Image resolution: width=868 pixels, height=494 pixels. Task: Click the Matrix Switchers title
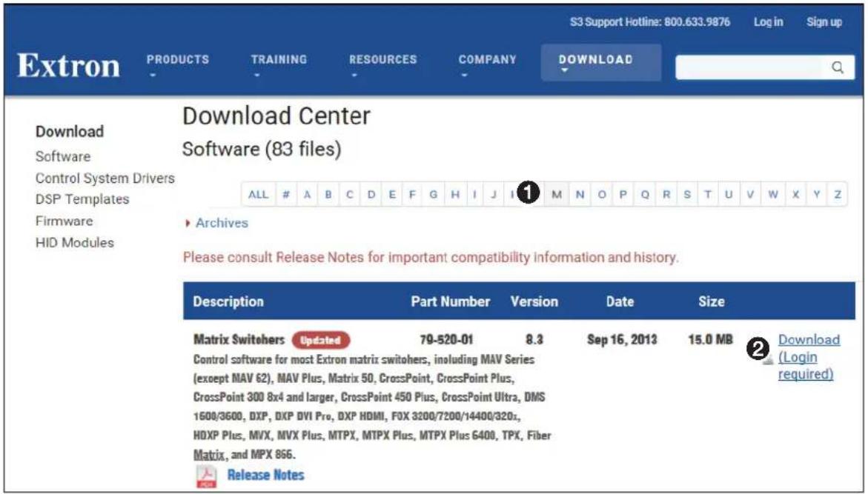coord(239,340)
